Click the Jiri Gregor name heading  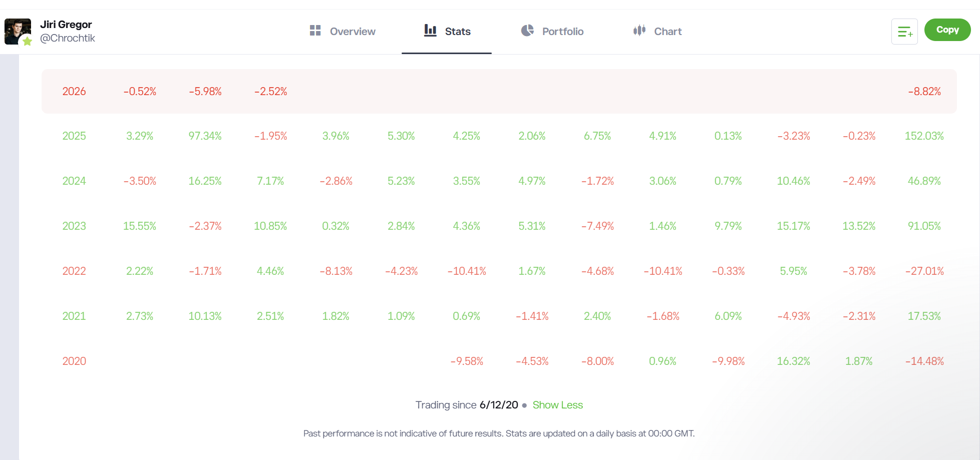tap(66, 25)
